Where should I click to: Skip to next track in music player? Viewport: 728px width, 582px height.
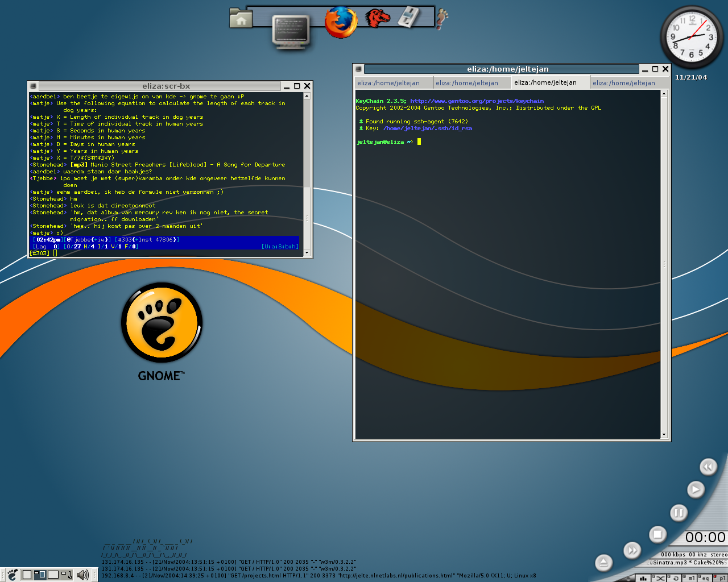pyautogui.click(x=632, y=550)
